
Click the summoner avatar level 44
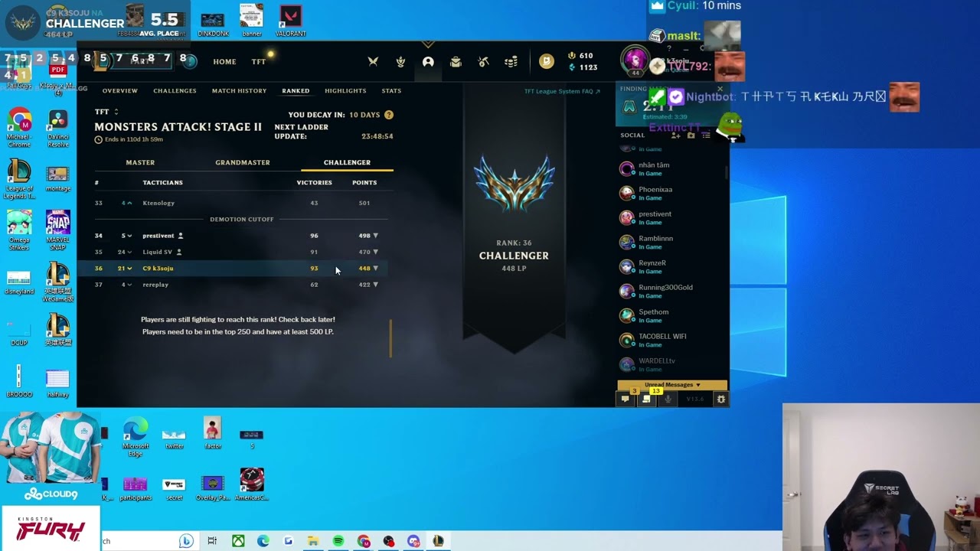click(x=635, y=60)
